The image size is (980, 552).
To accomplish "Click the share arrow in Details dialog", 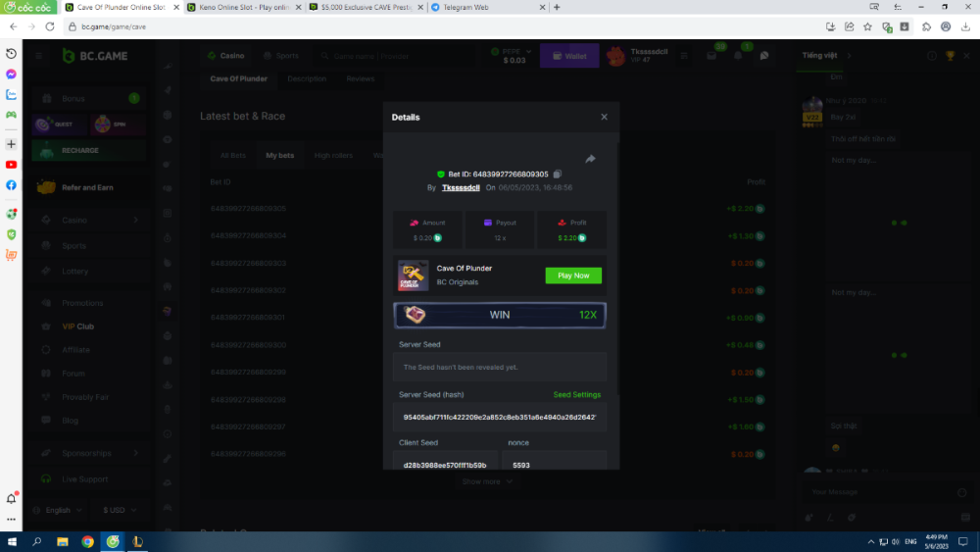I will [x=591, y=159].
